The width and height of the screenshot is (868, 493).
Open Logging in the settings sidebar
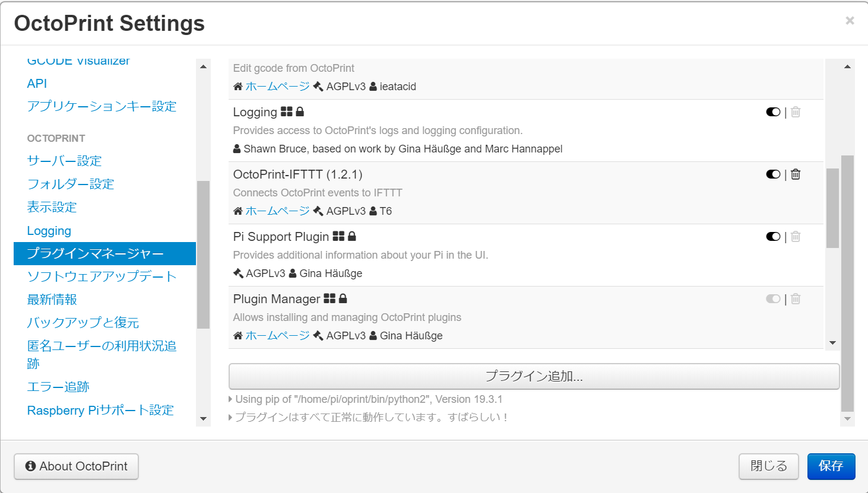click(x=49, y=231)
